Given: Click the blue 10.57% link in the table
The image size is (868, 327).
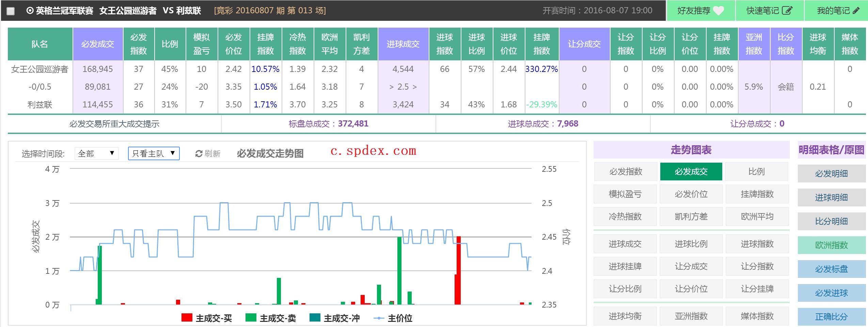Looking at the screenshot, I should tap(265, 69).
